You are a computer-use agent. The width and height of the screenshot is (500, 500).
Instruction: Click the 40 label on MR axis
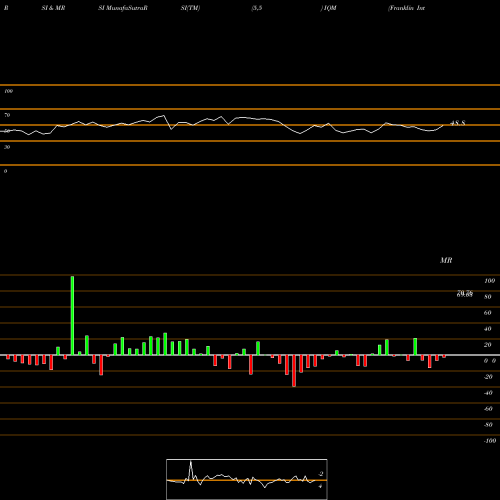pos(487,329)
